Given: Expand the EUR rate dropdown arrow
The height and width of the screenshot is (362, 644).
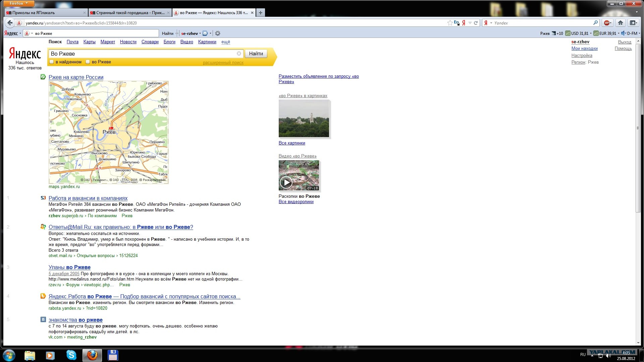Looking at the screenshot, I should [619, 33].
